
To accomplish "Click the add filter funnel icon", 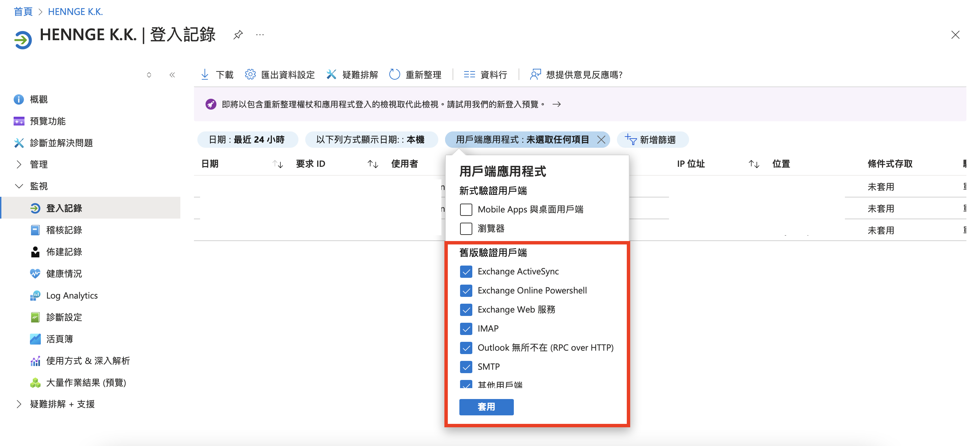I will tap(631, 140).
